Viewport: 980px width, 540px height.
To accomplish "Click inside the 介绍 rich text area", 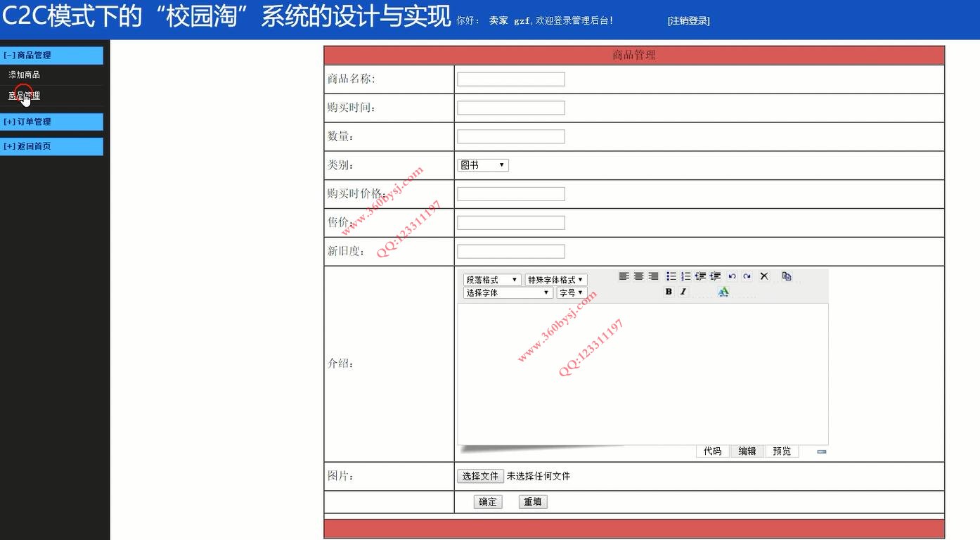I will [643, 374].
